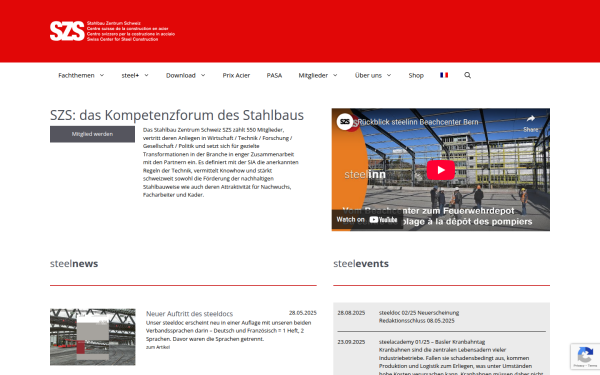Click the zum Artikel link
The height and width of the screenshot is (375, 600).
(158, 347)
